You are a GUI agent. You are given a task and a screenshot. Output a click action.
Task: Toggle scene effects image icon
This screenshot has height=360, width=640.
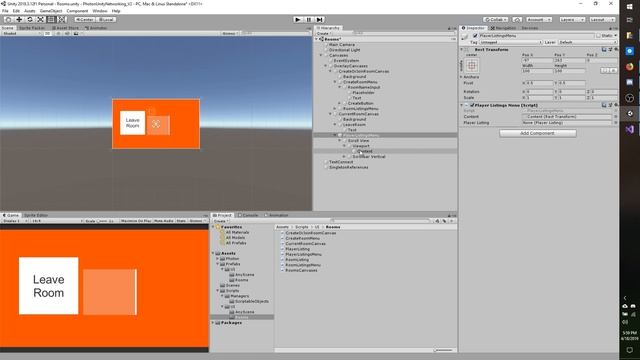click(76, 33)
